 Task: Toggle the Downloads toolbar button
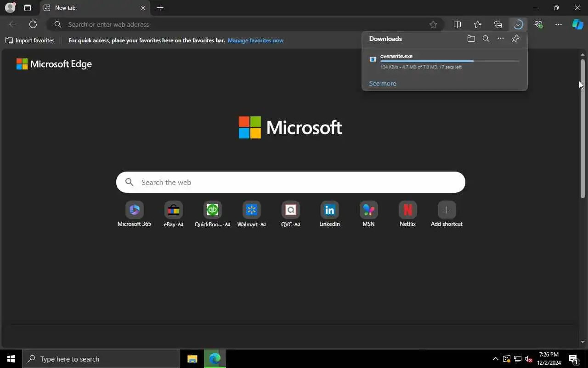click(x=518, y=24)
